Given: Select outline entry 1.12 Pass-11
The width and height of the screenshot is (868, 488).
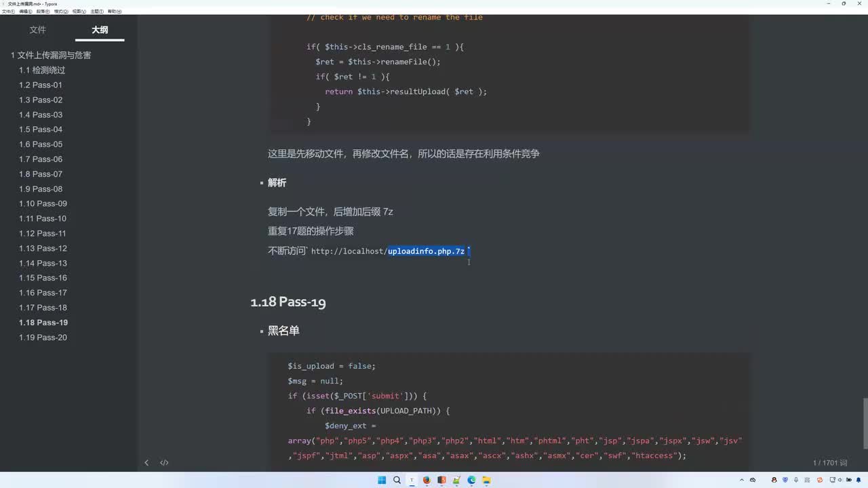Looking at the screenshot, I should click(x=43, y=234).
